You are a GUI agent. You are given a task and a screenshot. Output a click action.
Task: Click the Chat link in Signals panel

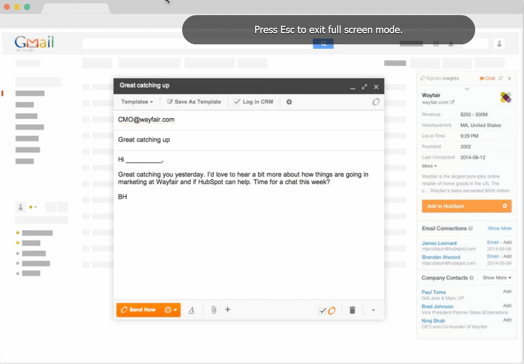(488, 78)
